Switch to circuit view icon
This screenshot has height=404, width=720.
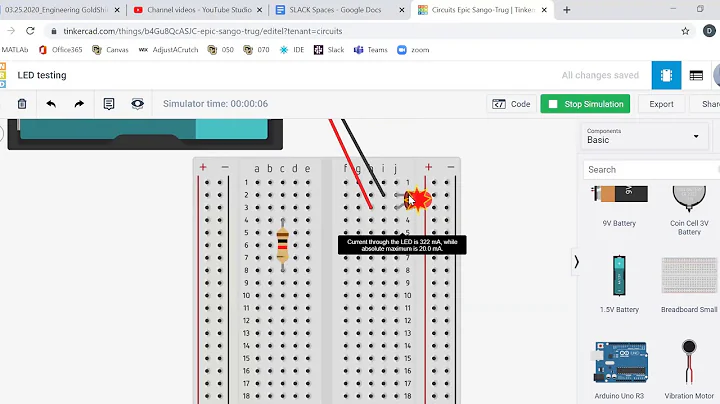click(x=666, y=75)
